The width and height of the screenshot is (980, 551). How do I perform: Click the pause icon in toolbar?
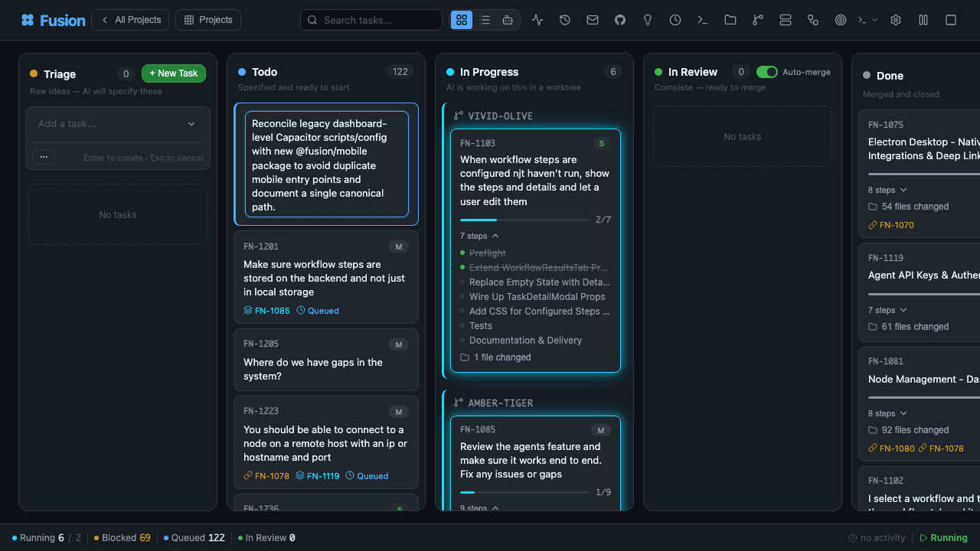pos(923,20)
